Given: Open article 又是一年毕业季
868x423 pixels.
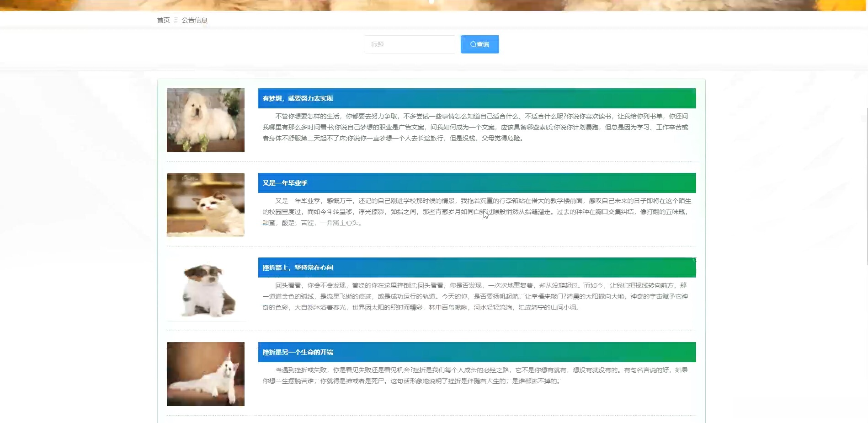Looking at the screenshot, I should click(285, 182).
